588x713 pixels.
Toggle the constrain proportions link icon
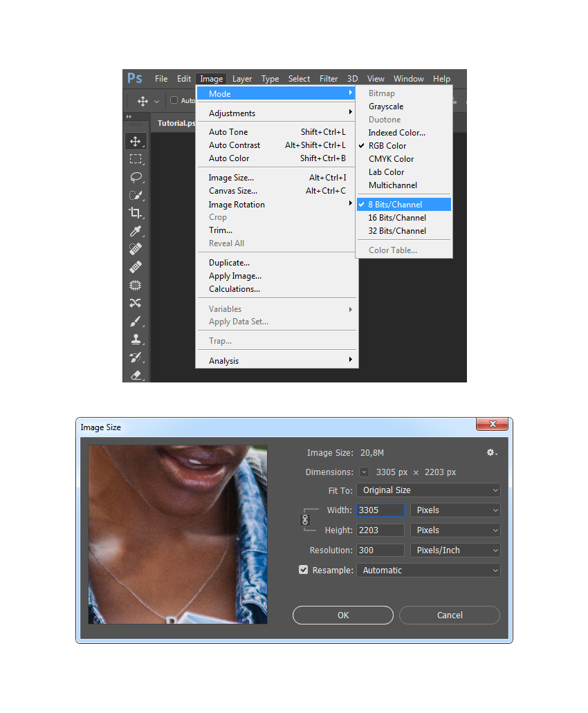click(305, 520)
